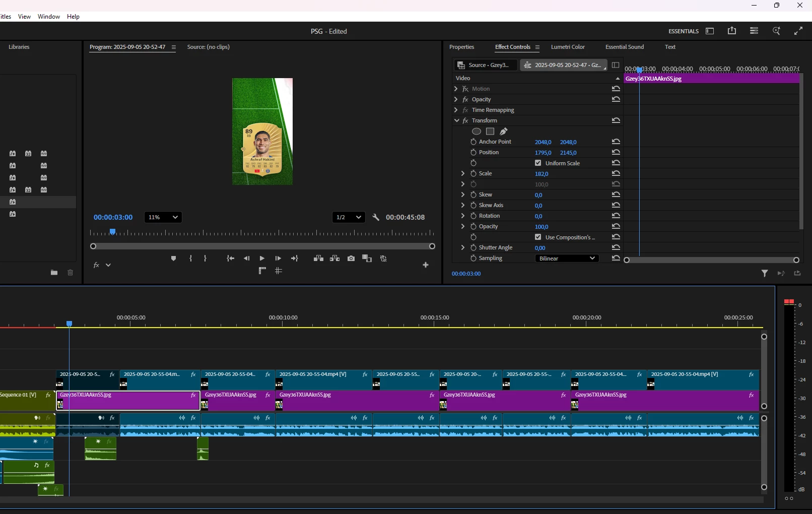This screenshot has height=514, width=812.
Task: Switch to the Essential Sound tab
Action: coord(625,47)
